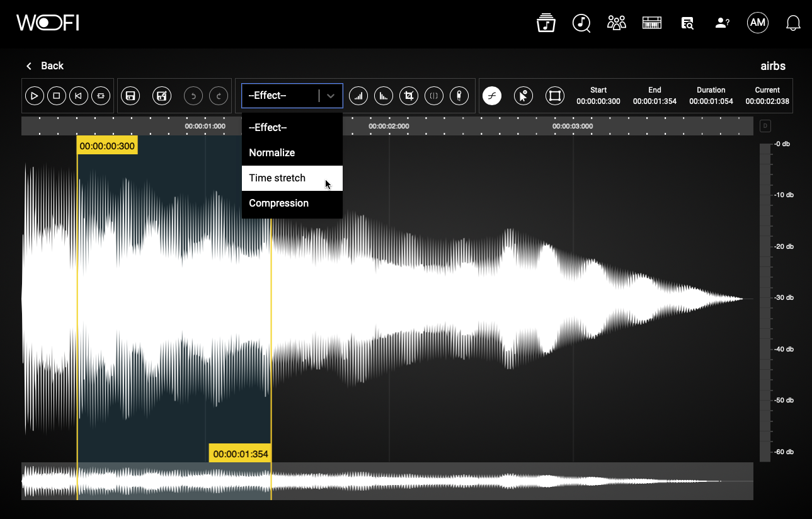Select Compression effect
This screenshot has height=519, width=812.
[x=292, y=203]
